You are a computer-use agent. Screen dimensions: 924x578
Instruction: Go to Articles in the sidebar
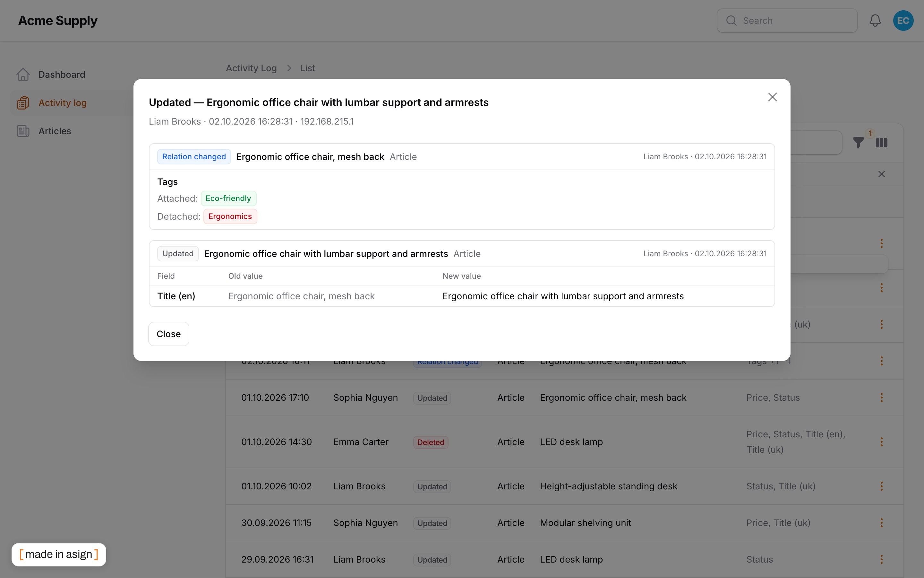click(55, 131)
